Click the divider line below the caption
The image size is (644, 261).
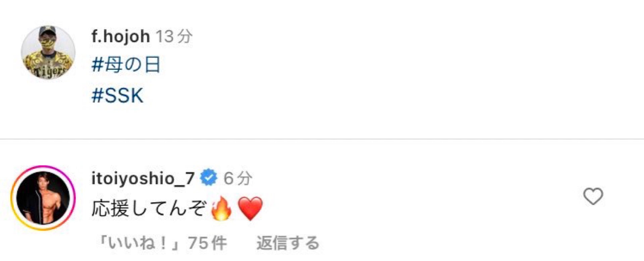pyautogui.click(x=322, y=139)
